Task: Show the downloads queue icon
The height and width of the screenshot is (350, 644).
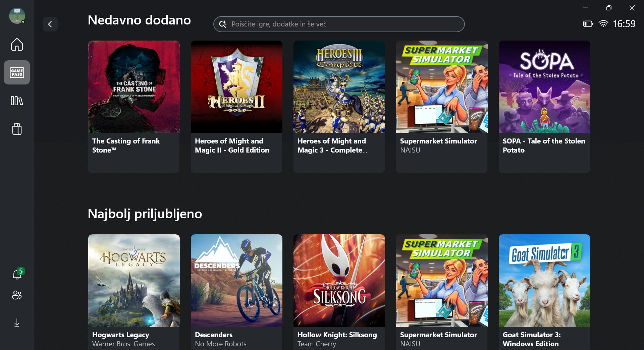Action: pyautogui.click(x=17, y=323)
